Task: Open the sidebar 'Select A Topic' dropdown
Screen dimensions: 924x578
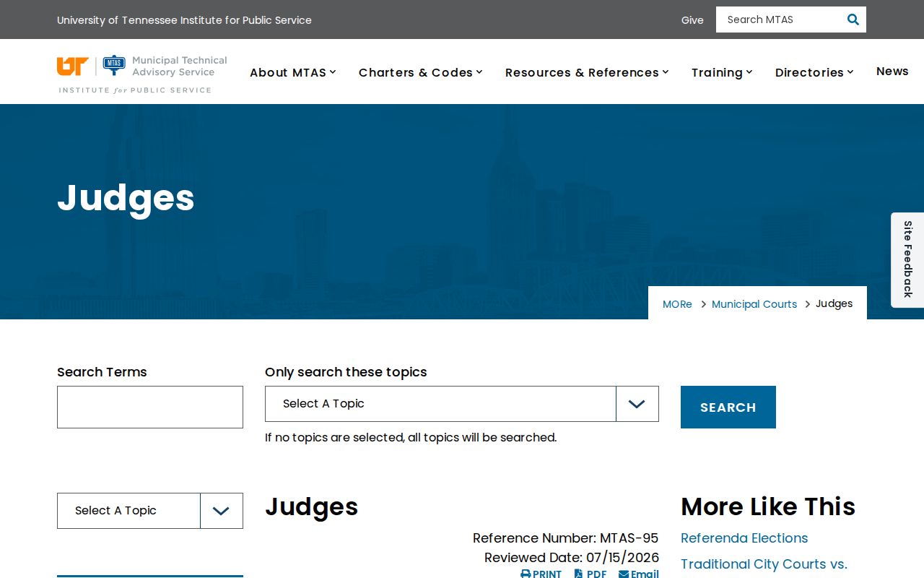Action: click(150, 511)
